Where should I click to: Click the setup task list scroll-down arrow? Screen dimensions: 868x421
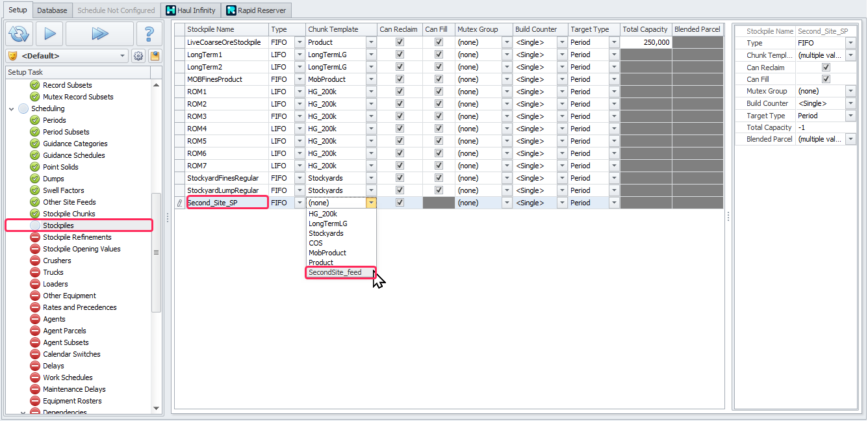pyautogui.click(x=156, y=408)
